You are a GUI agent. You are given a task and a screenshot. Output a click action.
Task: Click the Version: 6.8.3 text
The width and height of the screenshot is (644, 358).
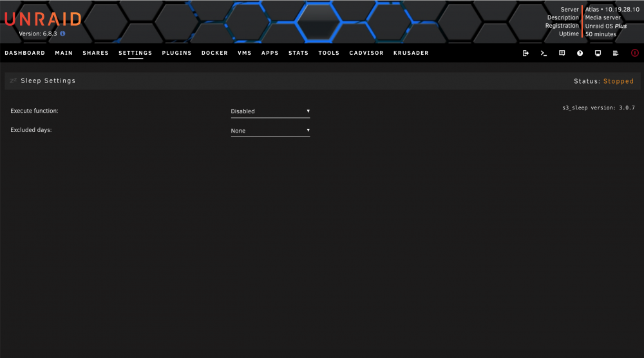click(x=38, y=33)
